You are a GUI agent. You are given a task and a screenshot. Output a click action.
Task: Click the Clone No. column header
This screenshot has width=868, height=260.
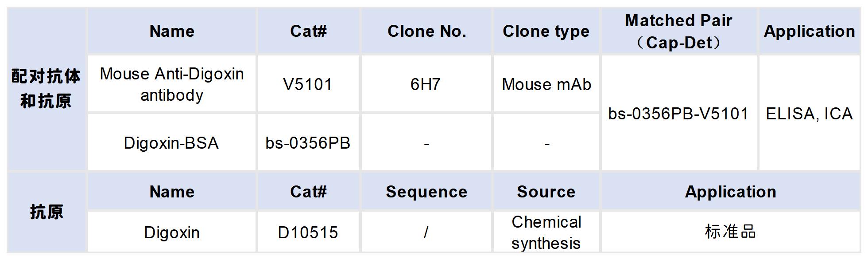pyautogui.click(x=426, y=31)
